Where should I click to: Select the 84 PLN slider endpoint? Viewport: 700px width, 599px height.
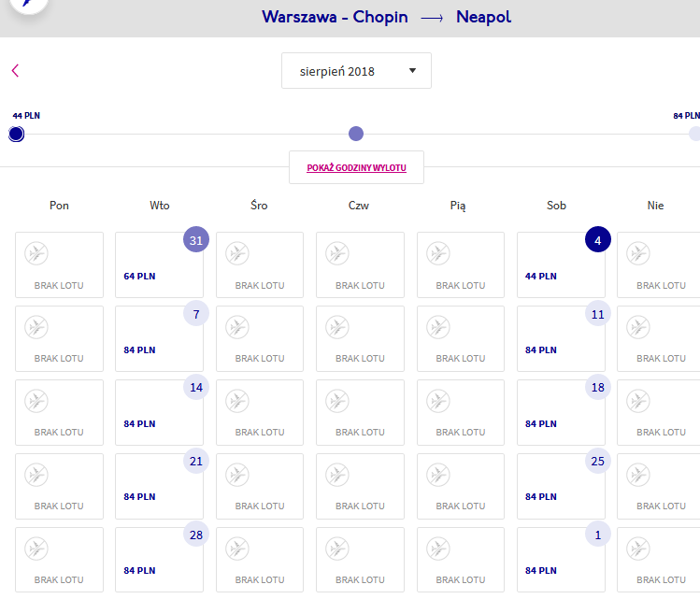pyautogui.click(x=694, y=134)
